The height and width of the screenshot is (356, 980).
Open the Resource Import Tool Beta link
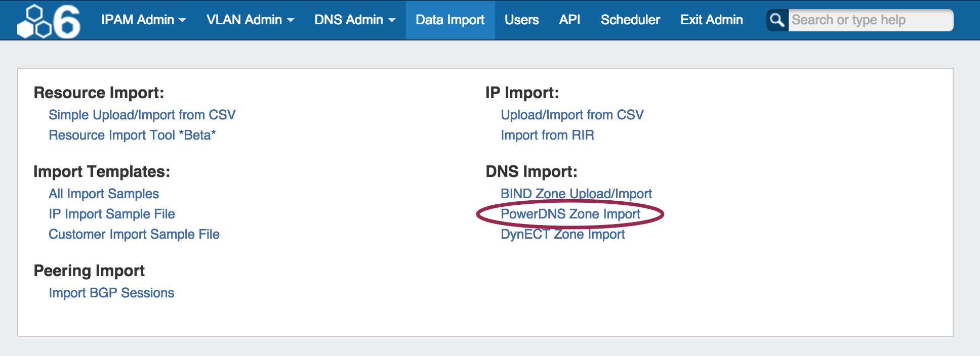click(132, 135)
